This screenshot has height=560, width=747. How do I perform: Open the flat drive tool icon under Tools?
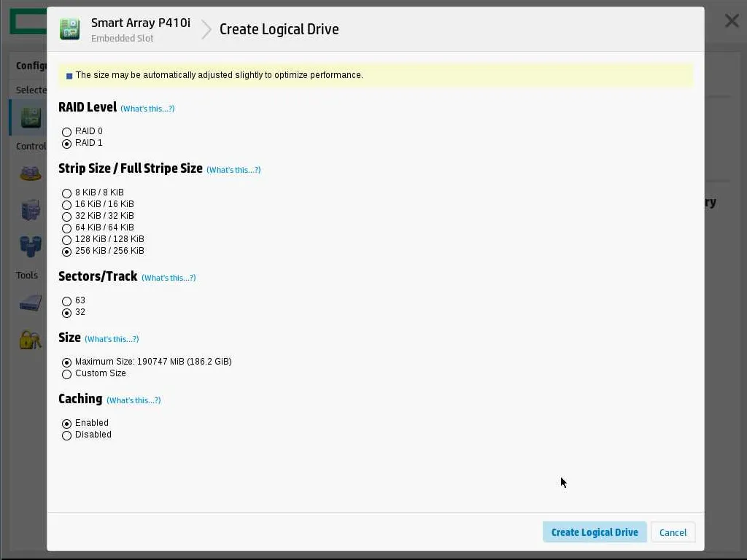pyautogui.click(x=31, y=303)
